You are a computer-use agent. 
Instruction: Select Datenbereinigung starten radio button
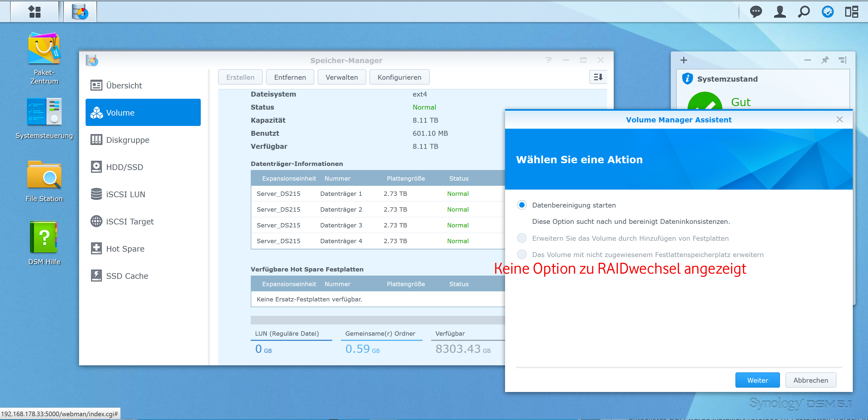click(522, 205)
